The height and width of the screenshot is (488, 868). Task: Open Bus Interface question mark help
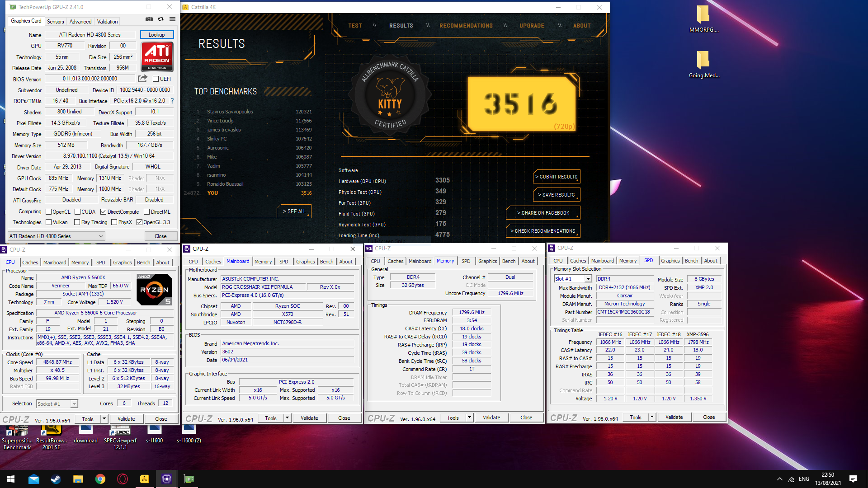tap(172, 101)
